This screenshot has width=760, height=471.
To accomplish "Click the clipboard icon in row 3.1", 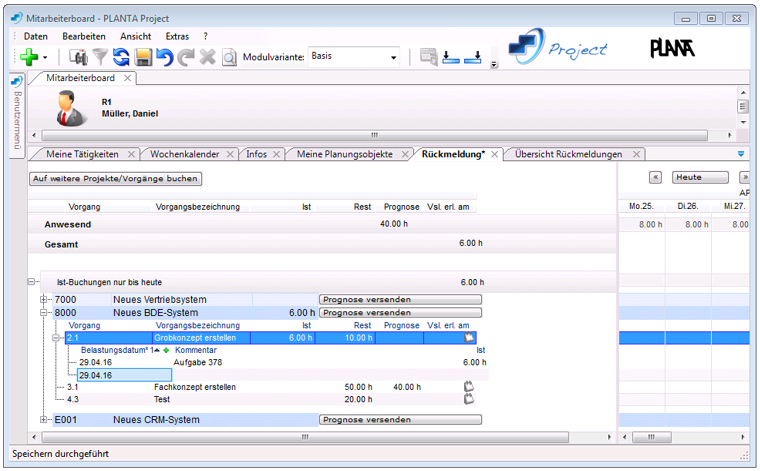I will click(468, 385).
